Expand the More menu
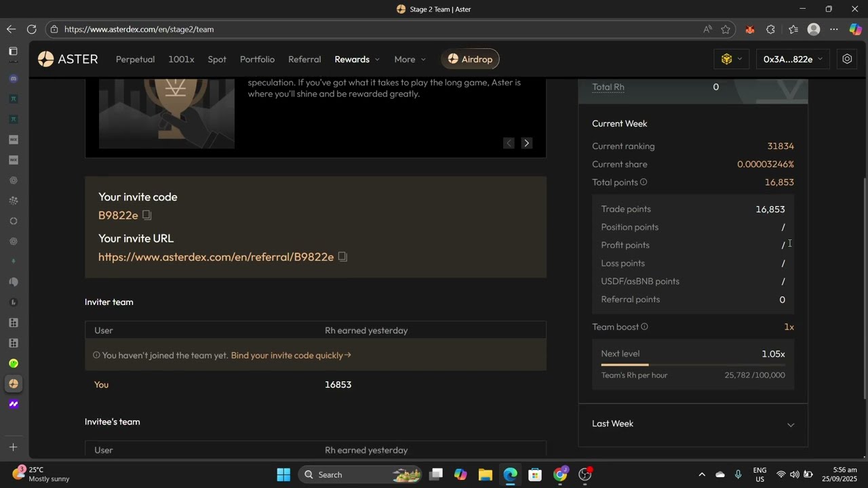 pos(410,59)
